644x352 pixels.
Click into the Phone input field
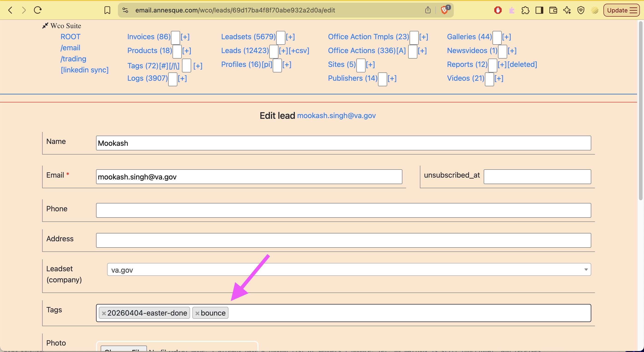click(x=343, y=210)
